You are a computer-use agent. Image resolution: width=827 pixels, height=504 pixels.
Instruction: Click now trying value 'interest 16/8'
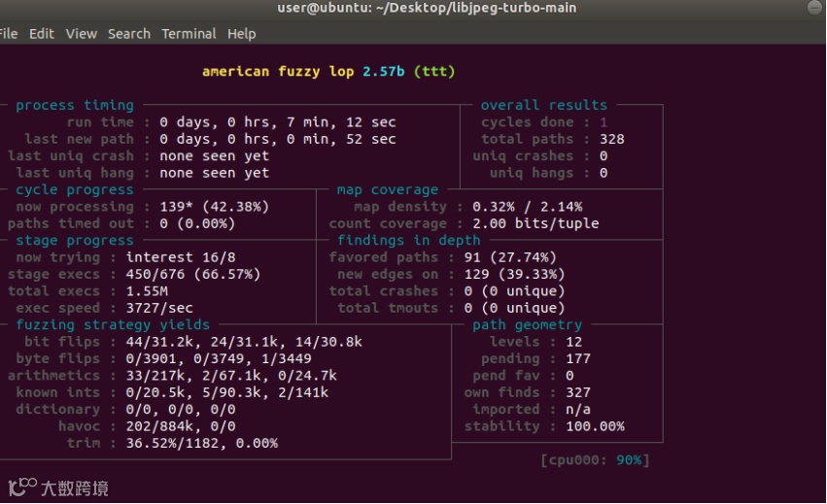181,257
